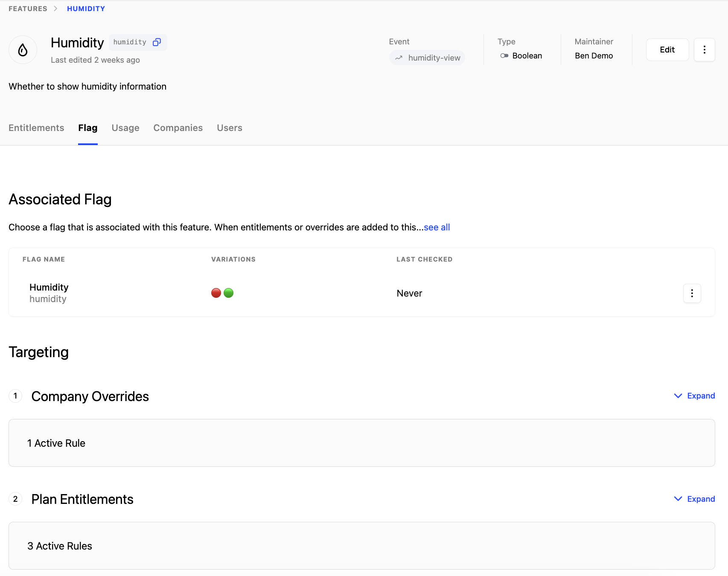Click the green variation dot

click(x=229, y=293)
